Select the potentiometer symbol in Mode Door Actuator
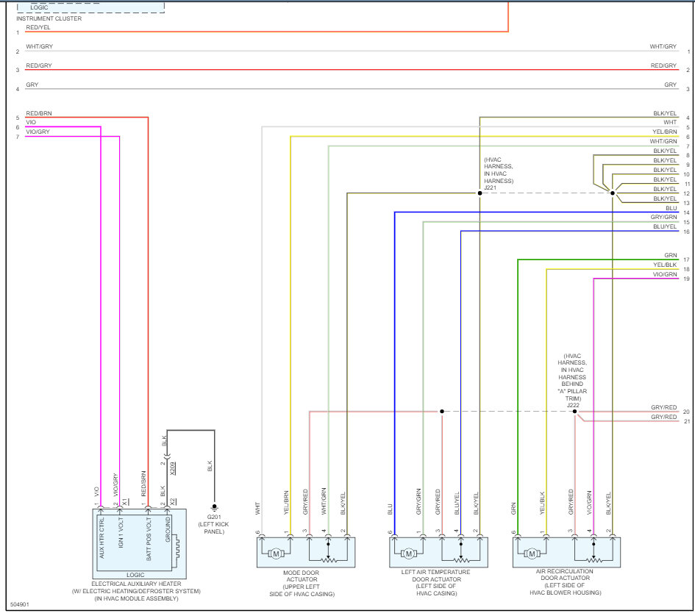Viewport: 695px width, 616px height. coord(328,559)
